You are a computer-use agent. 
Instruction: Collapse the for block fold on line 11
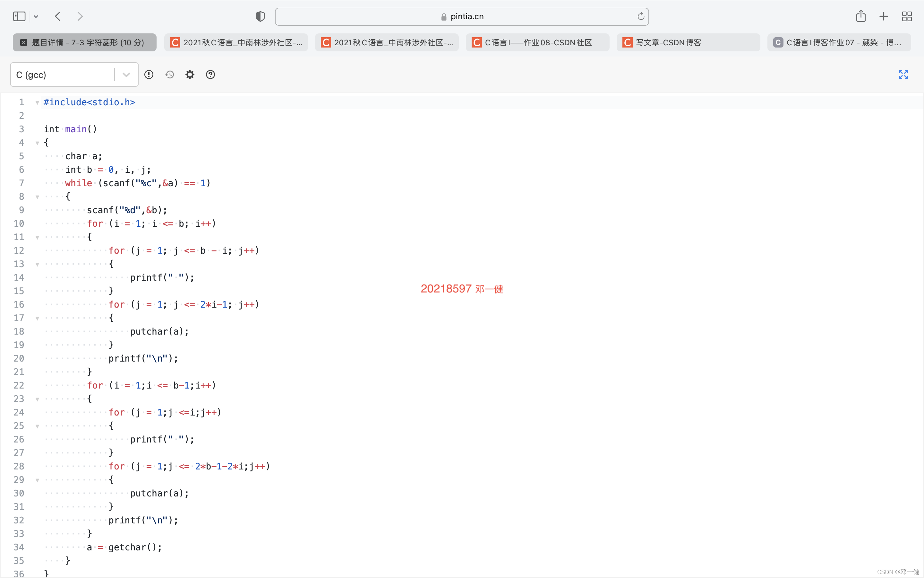coord(37,237)
